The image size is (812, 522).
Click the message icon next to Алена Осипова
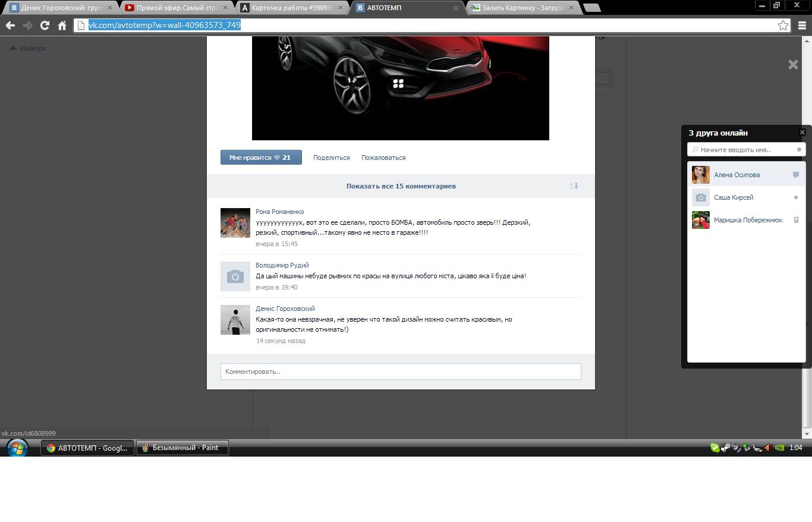coord(796,175)
